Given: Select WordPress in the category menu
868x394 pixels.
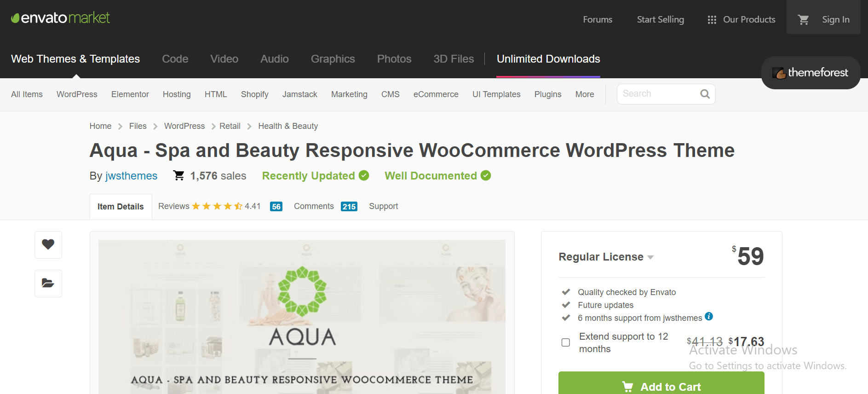Looking at the screenshot, I should pyautogui.click(x=77, y=94).
